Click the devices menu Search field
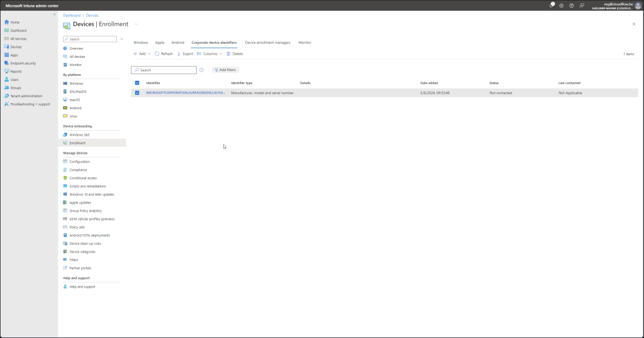This screenshot has width=644, height=338. coord(90,39)
